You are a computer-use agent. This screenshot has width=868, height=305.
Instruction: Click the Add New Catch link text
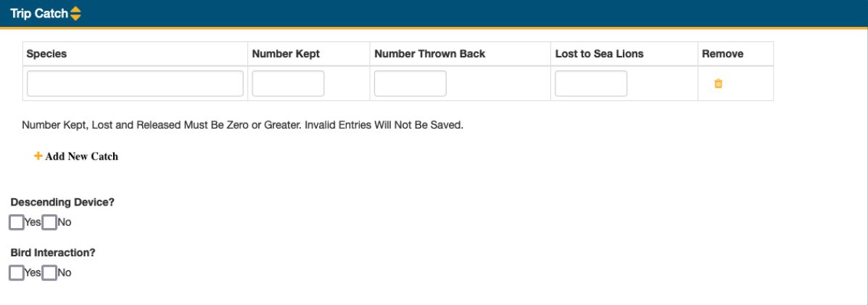(81, 156)
